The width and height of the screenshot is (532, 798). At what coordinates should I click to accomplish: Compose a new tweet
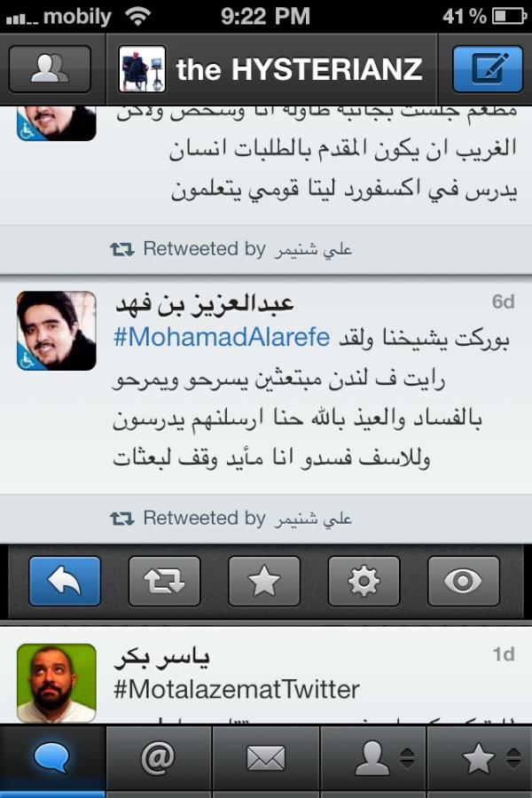pyautogui.click(x=488, y=69)
